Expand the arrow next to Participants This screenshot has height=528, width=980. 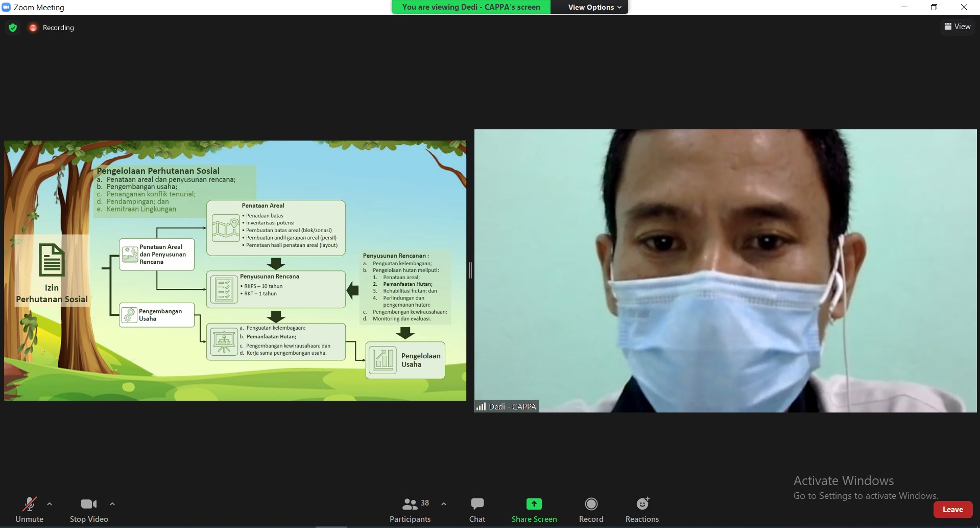(444, 504)
